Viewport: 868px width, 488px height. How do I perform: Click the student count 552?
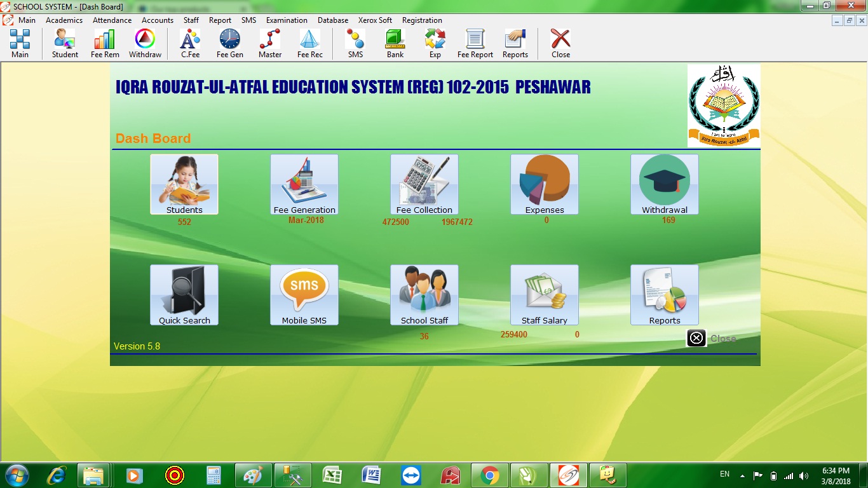184,222
